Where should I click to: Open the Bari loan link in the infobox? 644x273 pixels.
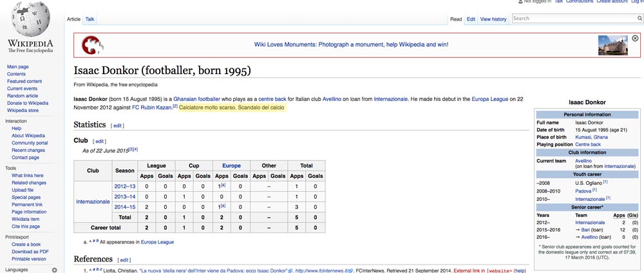(586, 230)
